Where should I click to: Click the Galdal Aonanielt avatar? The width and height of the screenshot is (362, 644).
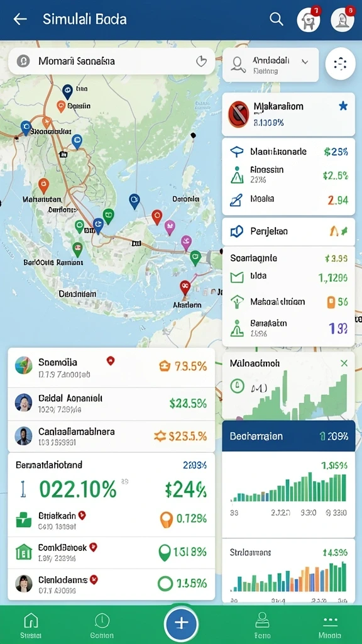[23, 402]
